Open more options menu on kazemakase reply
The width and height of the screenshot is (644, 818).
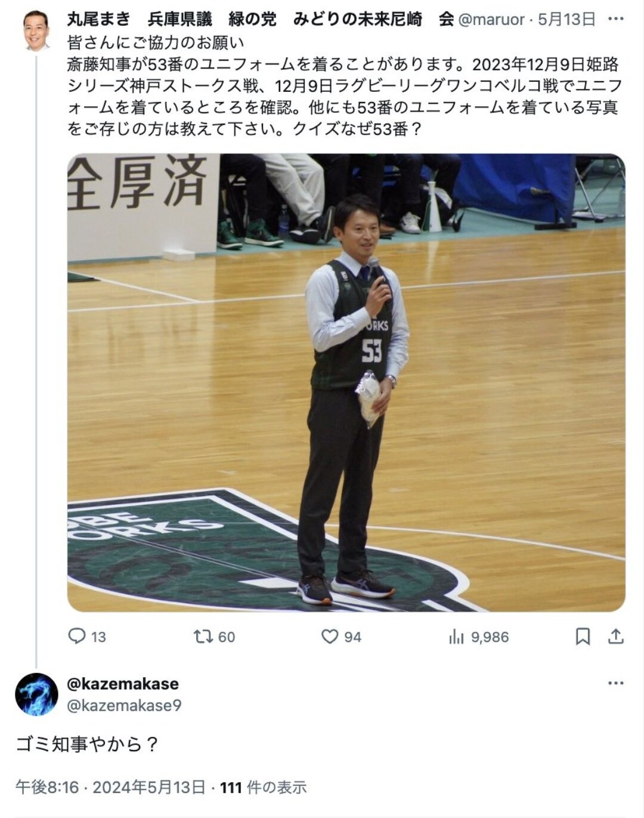(615, 683)
